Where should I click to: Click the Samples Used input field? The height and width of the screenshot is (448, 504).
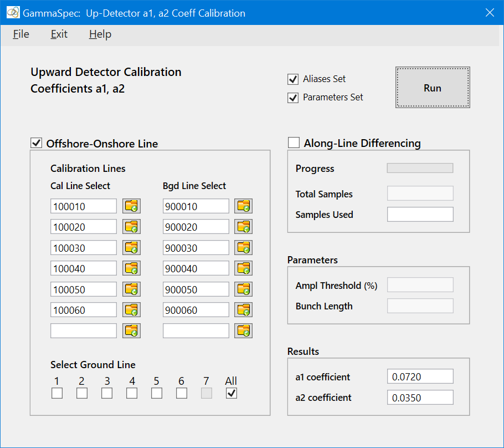pyautogui.click(x=420, y=215)
